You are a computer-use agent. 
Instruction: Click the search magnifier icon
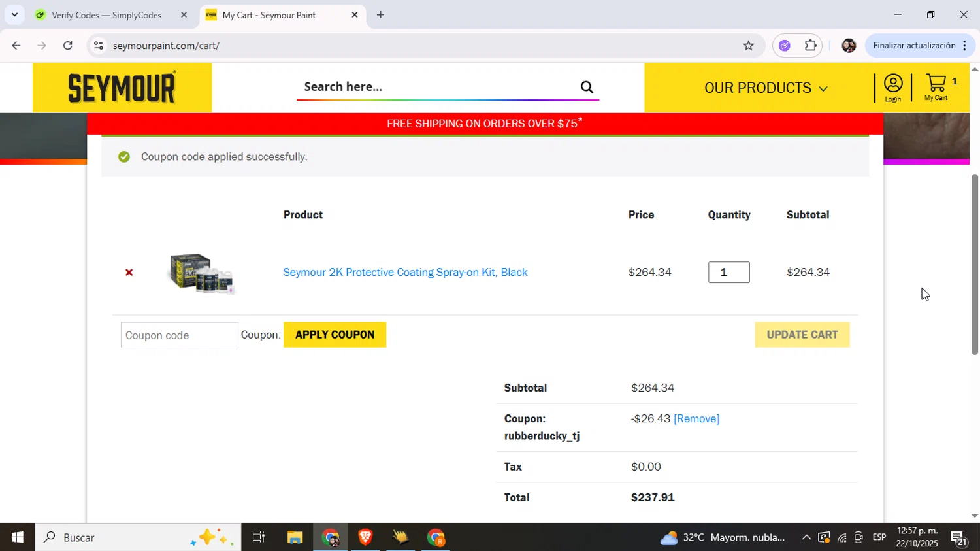pyautogui.click(x=587, y=87)
